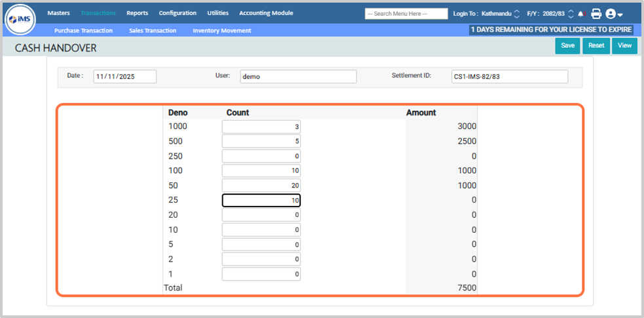This screenshot has width=644, height=318.
Task: Click the Reset button
Action: tap(596, 46)
